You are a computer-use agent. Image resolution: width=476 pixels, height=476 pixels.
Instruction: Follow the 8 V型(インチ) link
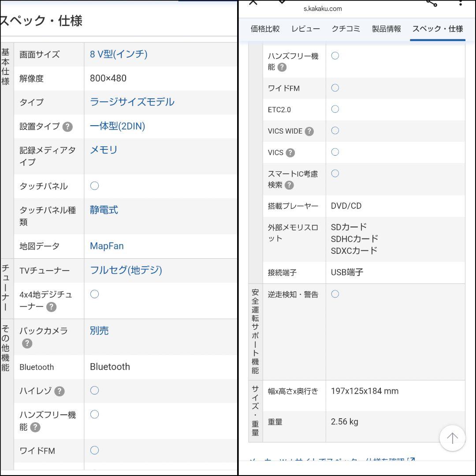point(119,54)
